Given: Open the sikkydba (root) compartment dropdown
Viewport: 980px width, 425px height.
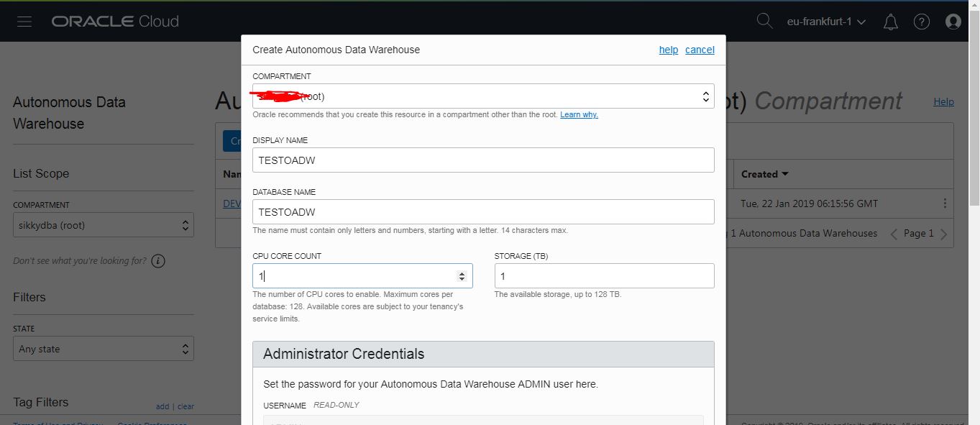Looking at the screenshot, I should [x=104, y=225].
